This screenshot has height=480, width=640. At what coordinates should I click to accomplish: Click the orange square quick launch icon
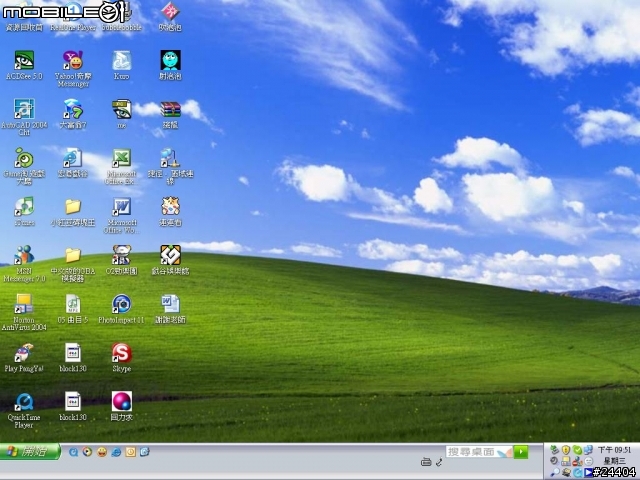tap(131, 452)
